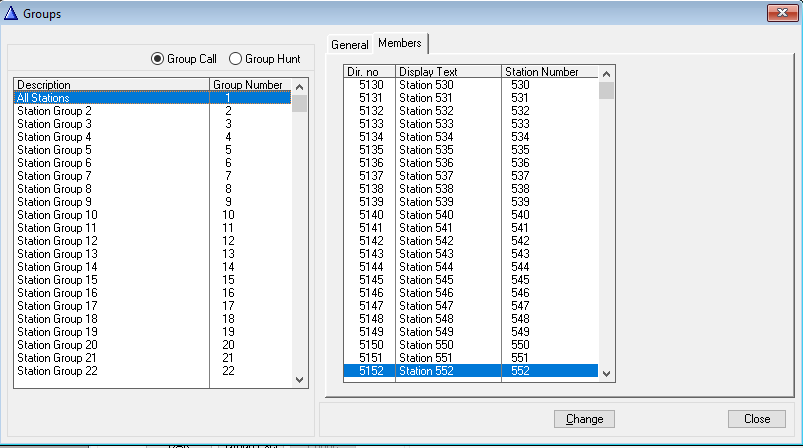Click the Group Number column header
Image resolution: width=803 pixels, height=448 pixels.
pos(248,85)
